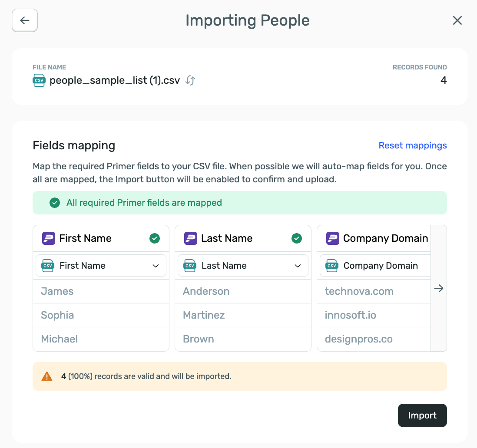The width and height of the screenshot is (477, 448).
Task: Open the First Name CSV column dropdown
Action: [x=101, y=266]
